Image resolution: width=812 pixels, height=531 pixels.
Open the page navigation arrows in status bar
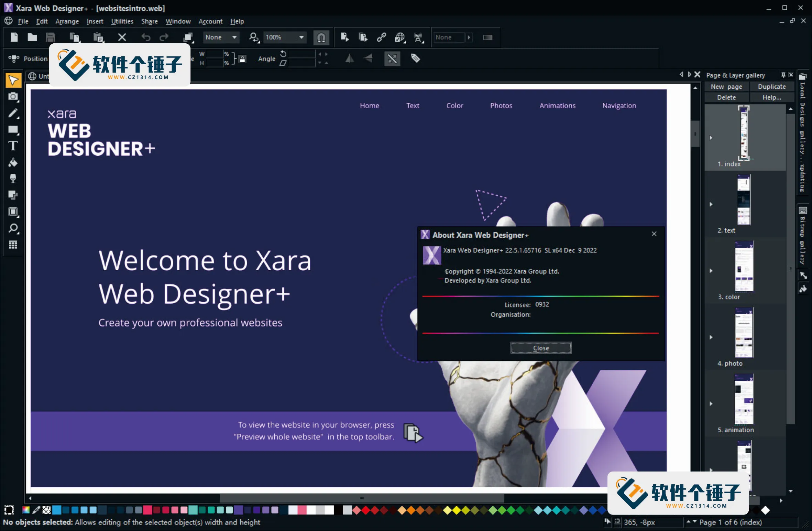tap(691, 522)
